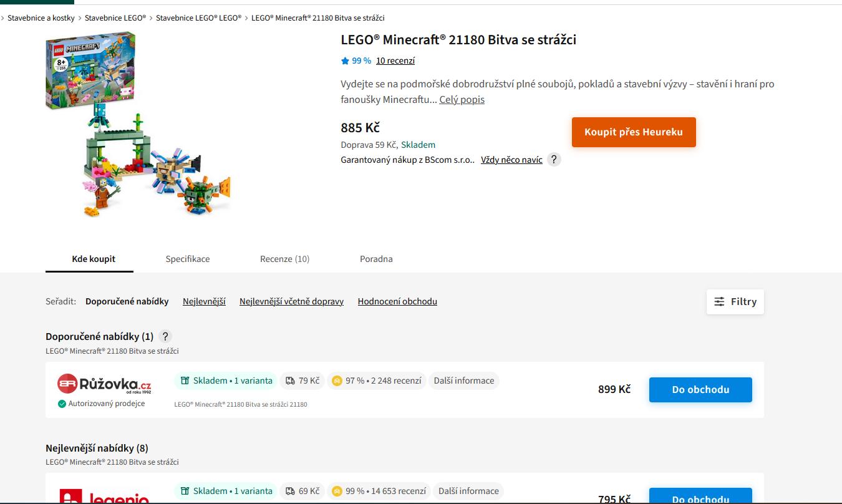842x504 pixels.
Task: Click the green Autorizovaný prodejce checkmark
Action: [62, 404]
